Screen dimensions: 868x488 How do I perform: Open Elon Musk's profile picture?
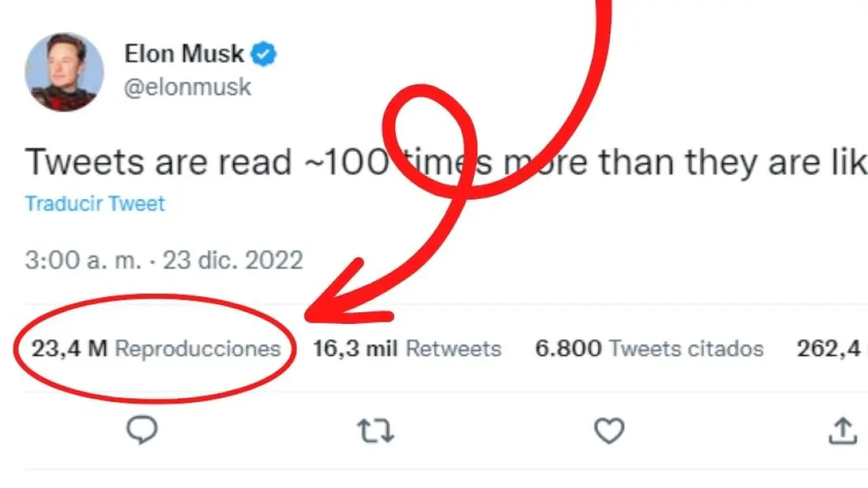64,72
